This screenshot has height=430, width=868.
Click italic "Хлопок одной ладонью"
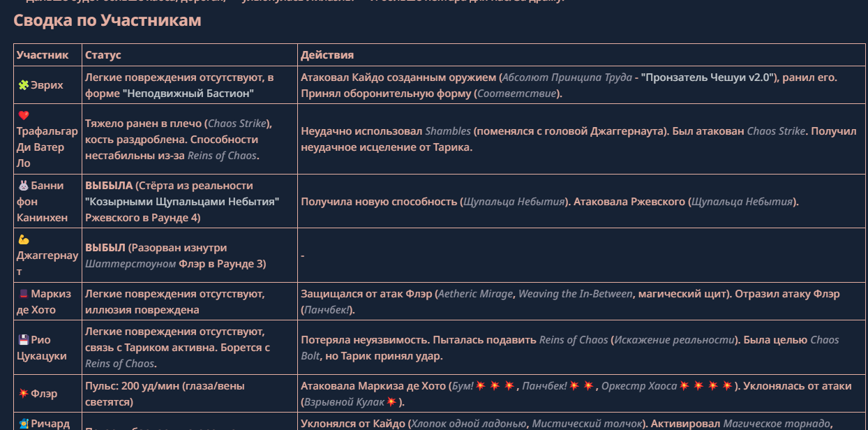click(x=470, y=424)
